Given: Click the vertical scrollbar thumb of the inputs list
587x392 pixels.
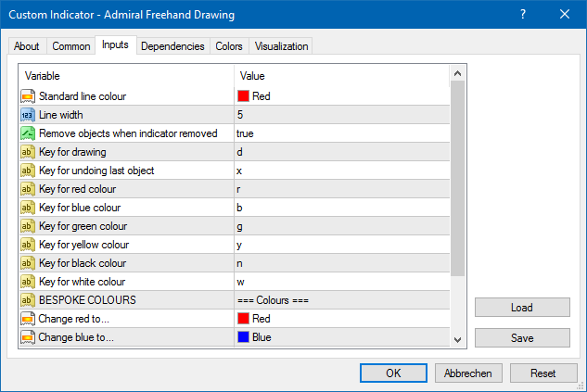Looking at the screenshot, I should pyautogui.click(x=457, y=179).
